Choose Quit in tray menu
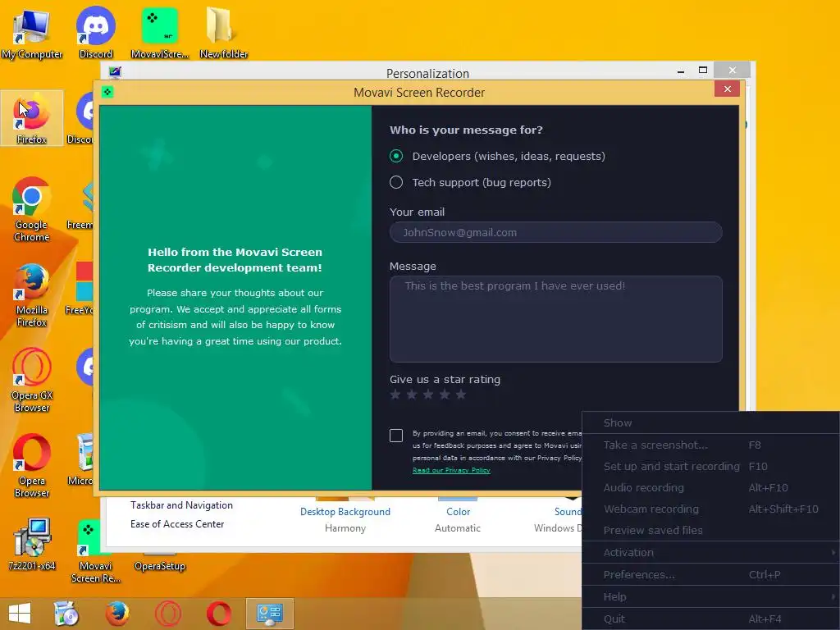This screenshot has height=630, width=840. click(710, 619)
